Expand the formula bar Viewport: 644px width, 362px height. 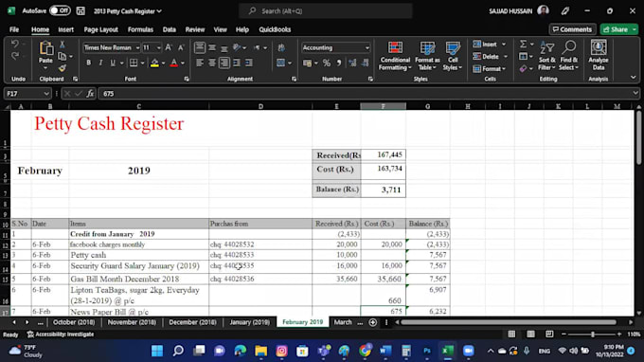(635, 93)
